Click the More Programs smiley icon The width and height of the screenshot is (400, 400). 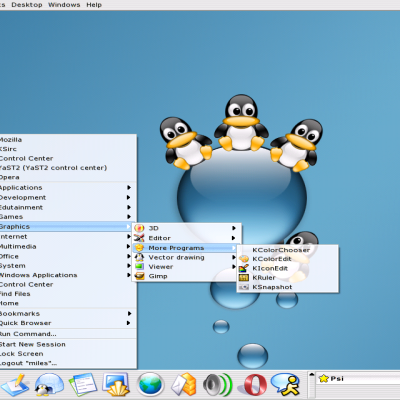139,248
